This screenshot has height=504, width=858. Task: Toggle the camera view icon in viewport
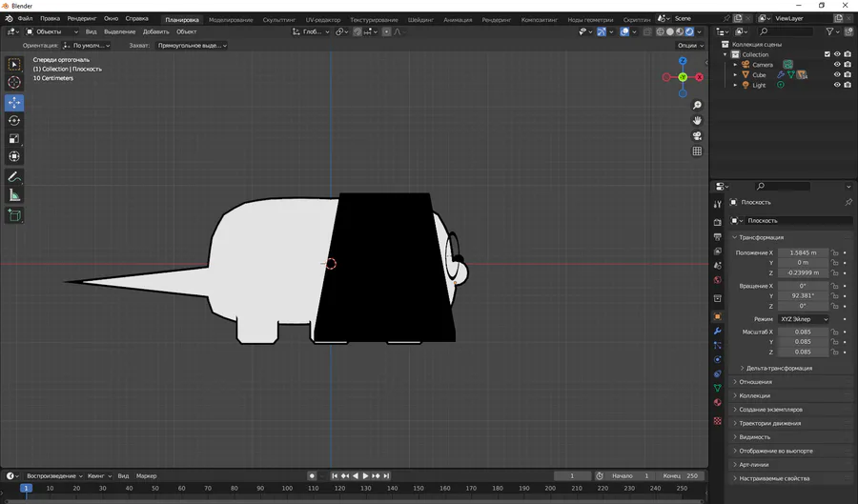[x=697, y=135]
